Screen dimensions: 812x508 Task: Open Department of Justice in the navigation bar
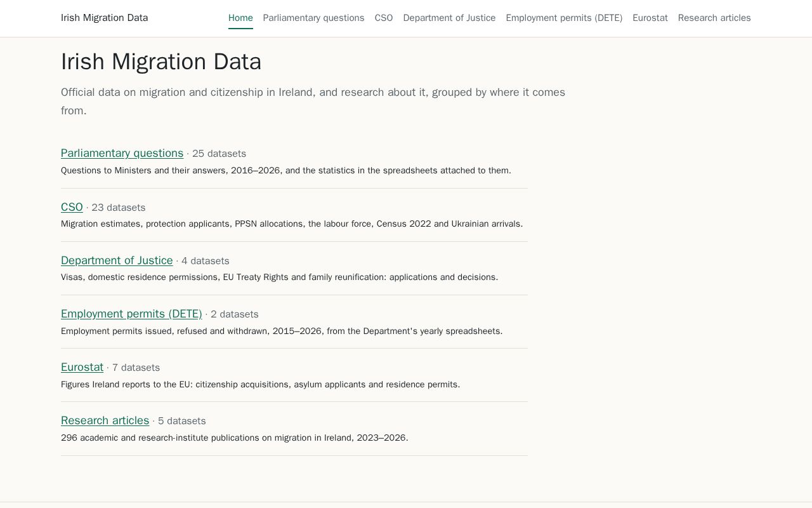449,18
